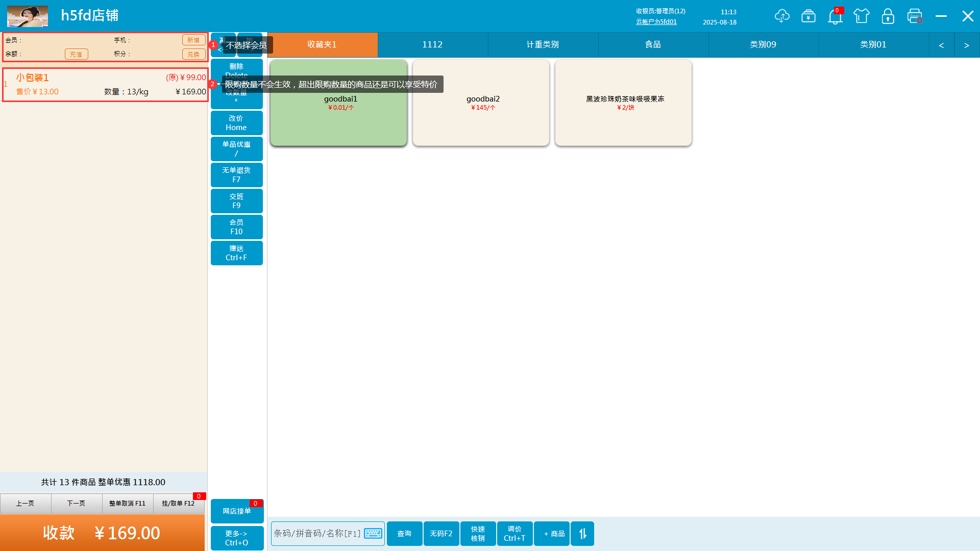Select the goodbai2 product tile
The image size is (980, 551).
pos(481,103)
